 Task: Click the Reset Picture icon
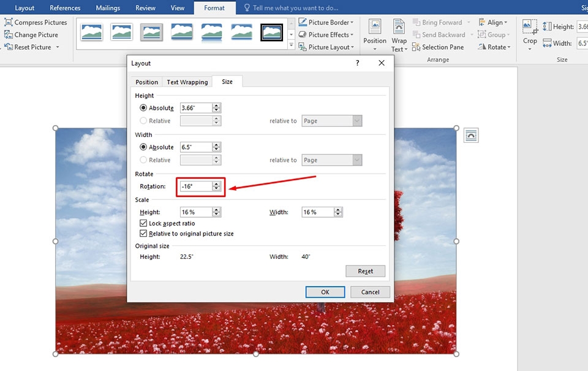pyautogui.click(x=8, y=47)
